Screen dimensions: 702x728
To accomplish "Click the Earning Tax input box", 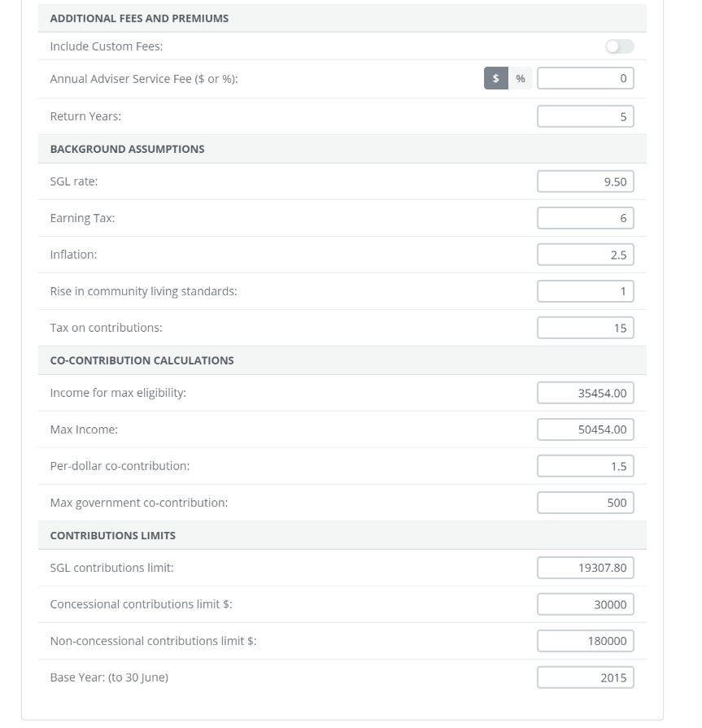I will [585, 218].
